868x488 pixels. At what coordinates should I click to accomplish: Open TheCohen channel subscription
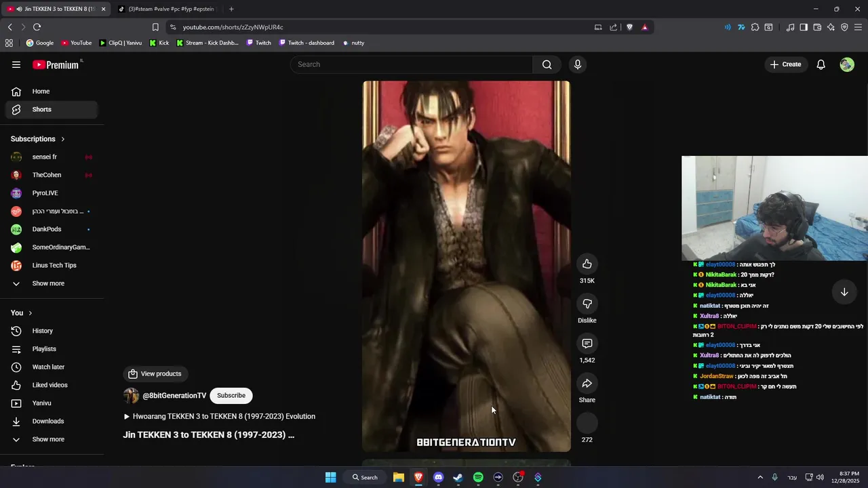click(52, 175)
